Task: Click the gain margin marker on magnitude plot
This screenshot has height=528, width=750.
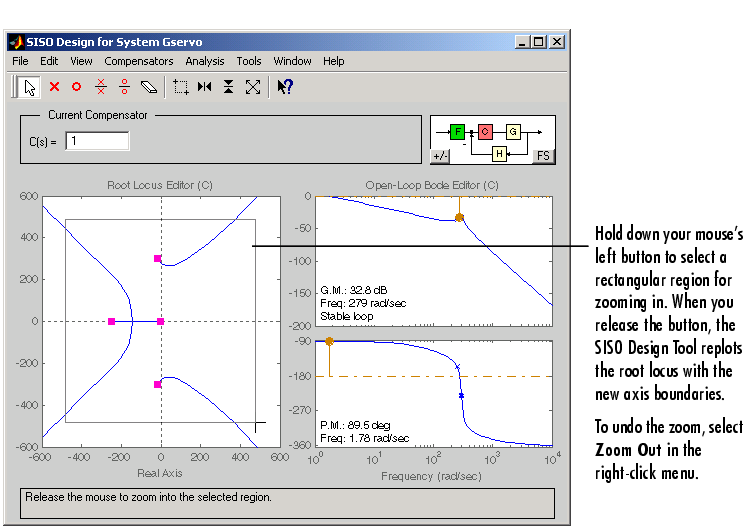Action: coord(459,218)
